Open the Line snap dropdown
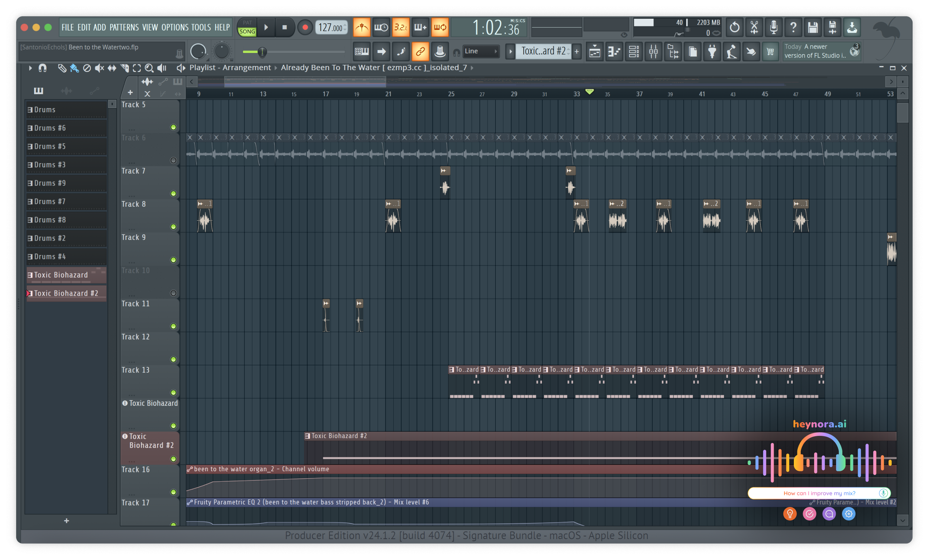This screenshot has height=560, width=929. tap(480, 51)
